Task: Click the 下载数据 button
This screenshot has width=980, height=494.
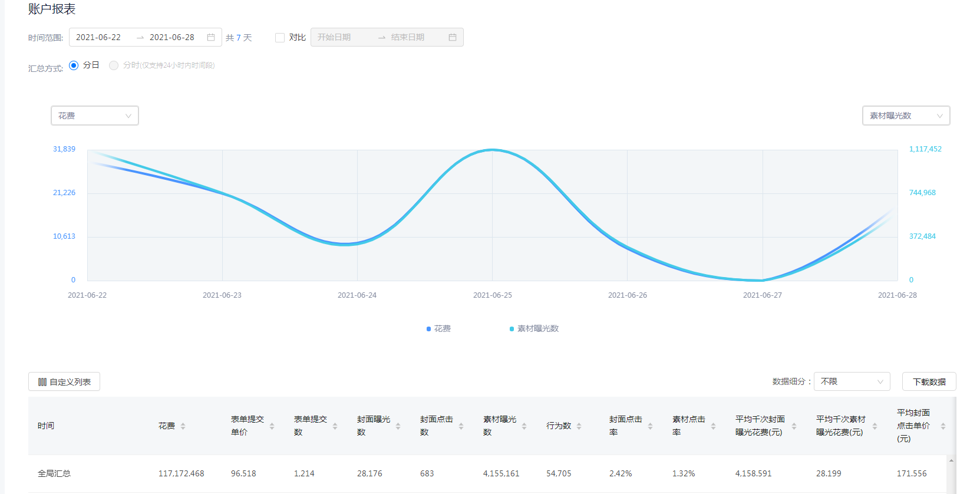Action: pyautogui.click(x=929, y=381)
